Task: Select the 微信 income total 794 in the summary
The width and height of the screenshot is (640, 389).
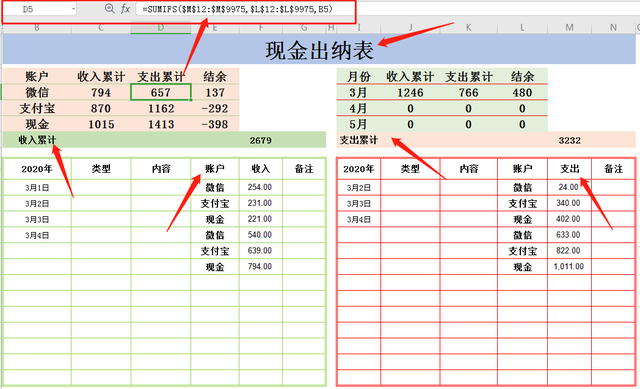Action: (101, 93)
